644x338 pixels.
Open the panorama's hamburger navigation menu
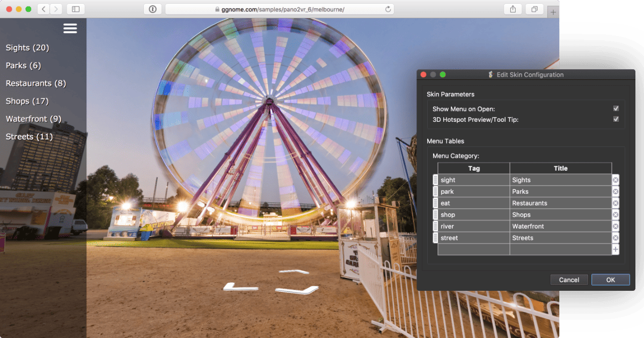(70, 28)
